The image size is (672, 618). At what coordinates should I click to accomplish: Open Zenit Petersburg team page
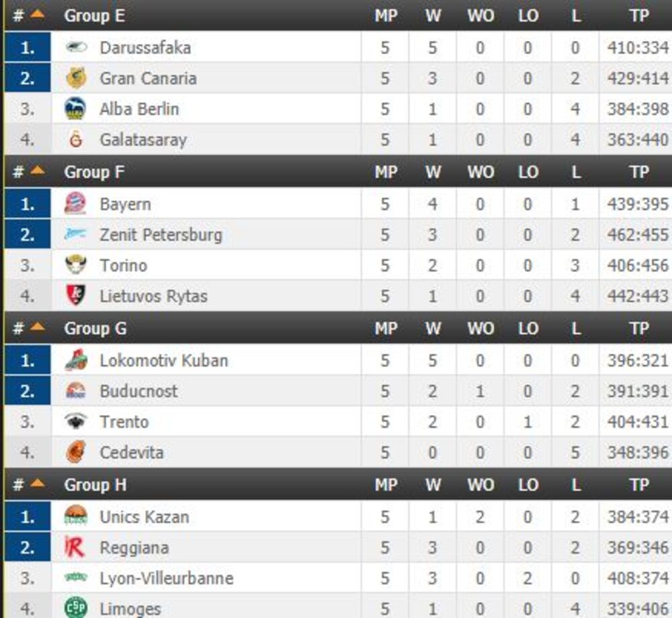[161, 234]
